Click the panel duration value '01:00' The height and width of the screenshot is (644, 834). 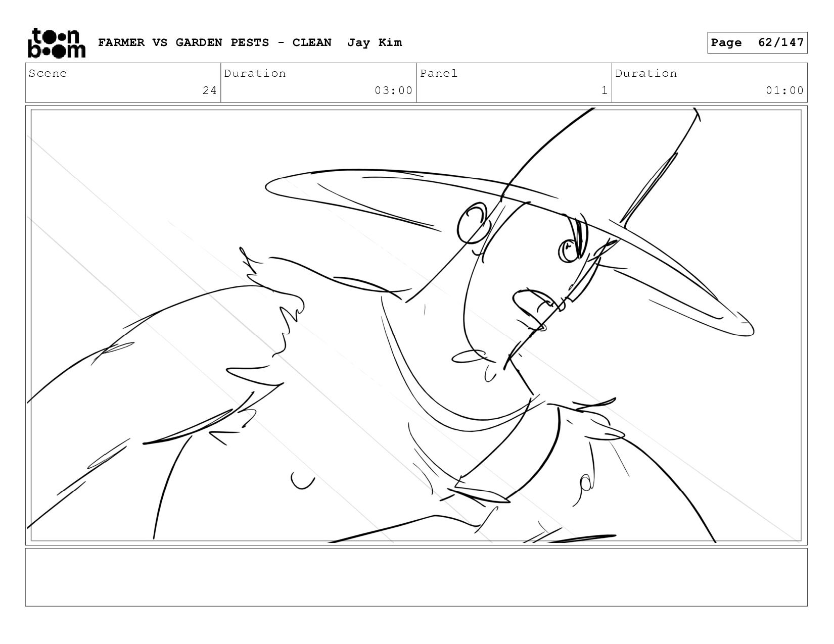click(x=784, y=90)
